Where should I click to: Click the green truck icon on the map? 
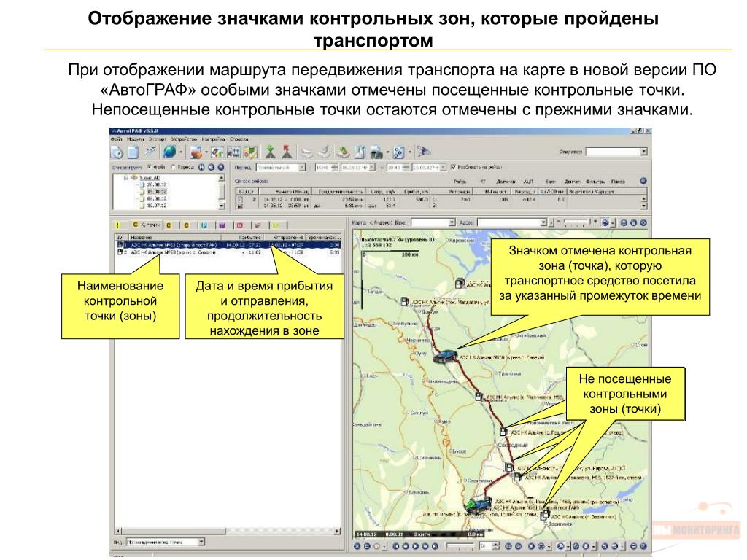(x=477, y=505)
